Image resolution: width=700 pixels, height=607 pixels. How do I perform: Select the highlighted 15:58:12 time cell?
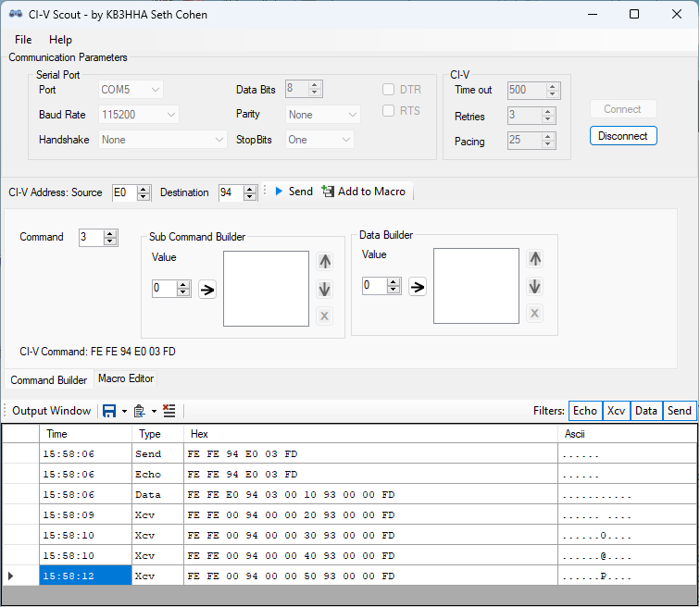point(86,576)
